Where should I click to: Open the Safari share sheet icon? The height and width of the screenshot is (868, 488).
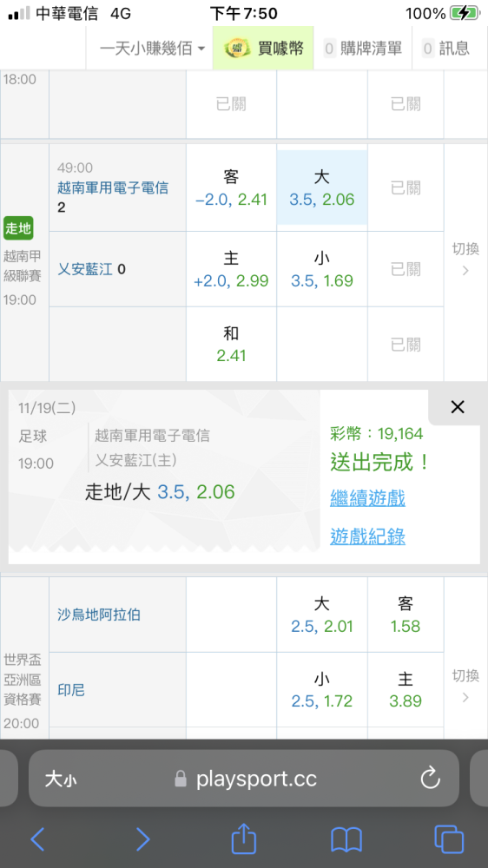point(244,838)
